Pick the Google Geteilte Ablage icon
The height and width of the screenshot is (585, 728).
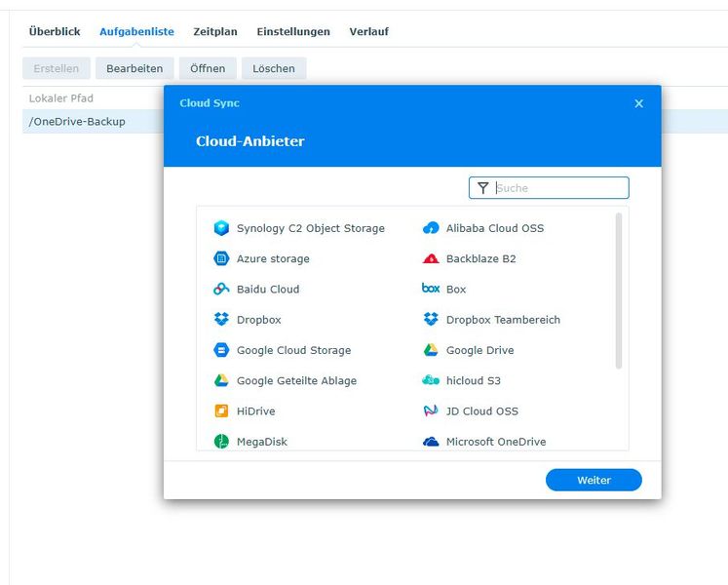pos(221,380)
